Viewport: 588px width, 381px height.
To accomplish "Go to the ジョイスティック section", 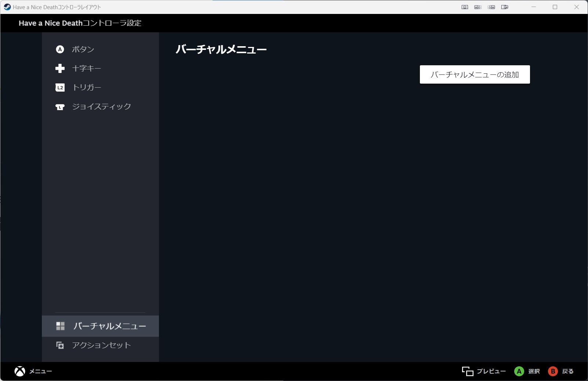I will pyautogui.click(x=100, y=106).
